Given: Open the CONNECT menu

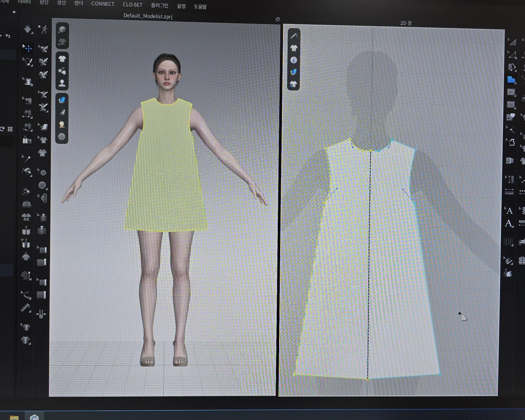Looking at the screenshot, I should click(103, 4).
